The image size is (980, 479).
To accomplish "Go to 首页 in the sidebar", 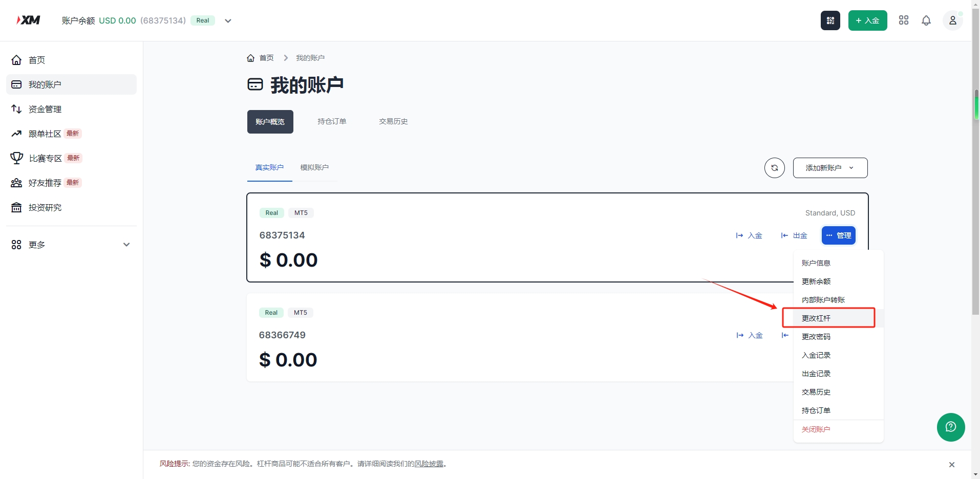I will 71,60.
